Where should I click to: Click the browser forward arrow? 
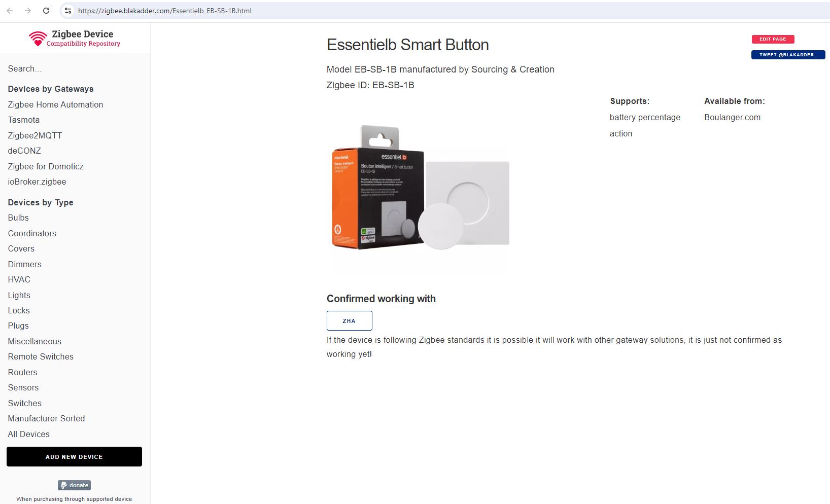28,11
